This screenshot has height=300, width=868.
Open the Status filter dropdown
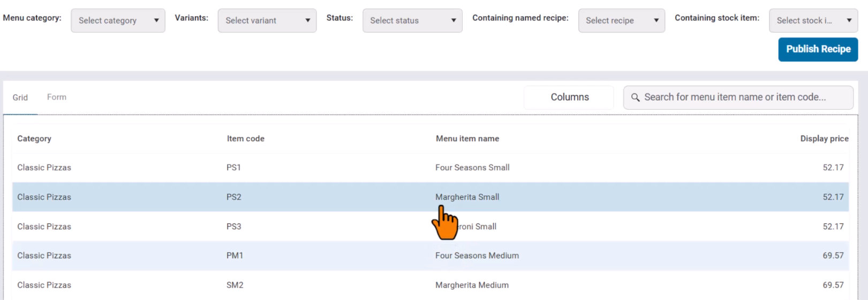412,20
